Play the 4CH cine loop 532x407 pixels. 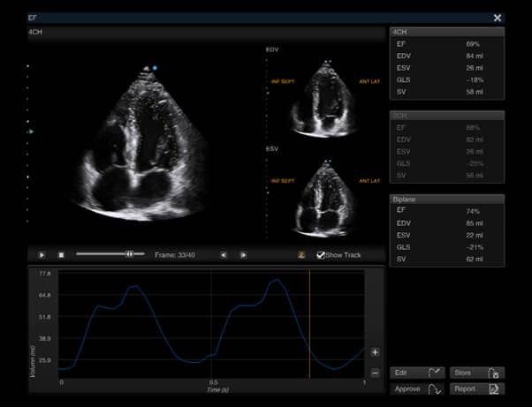coord(42,255)
